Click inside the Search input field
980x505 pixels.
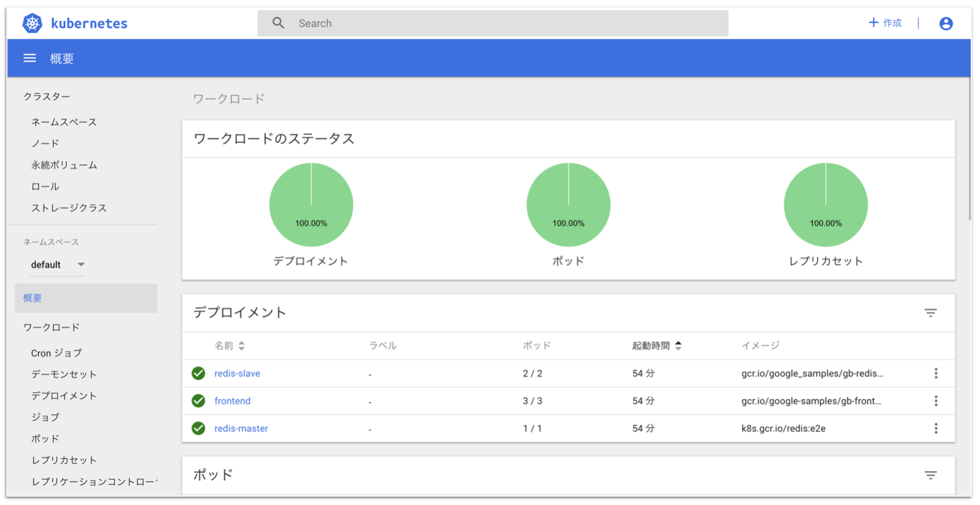point(471,22)
